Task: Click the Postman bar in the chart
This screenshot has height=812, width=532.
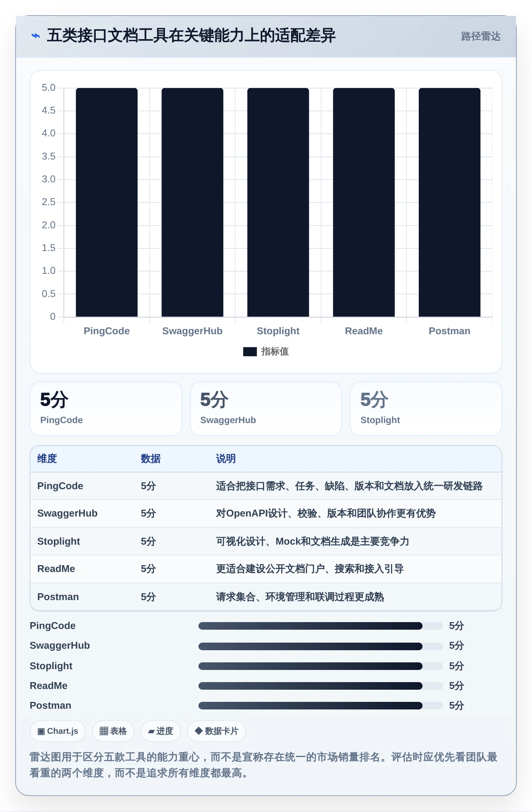Action: tap(450, 202)
